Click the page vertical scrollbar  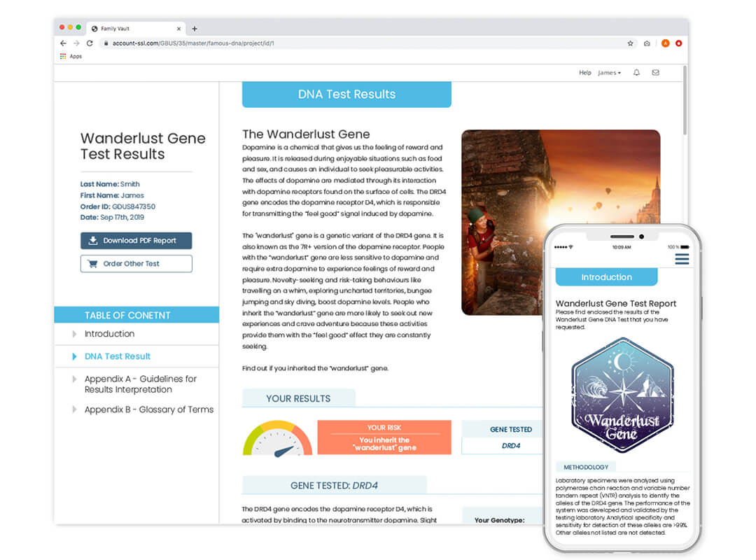tap(685, 101)
